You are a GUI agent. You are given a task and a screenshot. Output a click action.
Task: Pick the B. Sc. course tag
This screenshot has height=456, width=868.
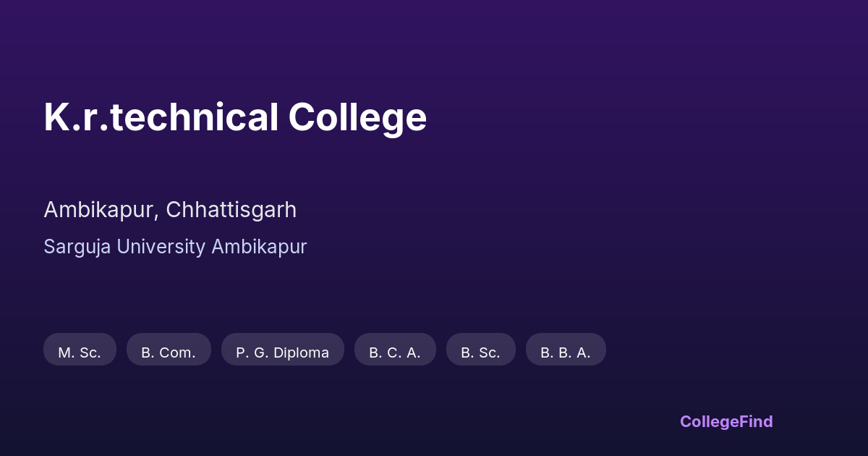[x=480, y=352]
